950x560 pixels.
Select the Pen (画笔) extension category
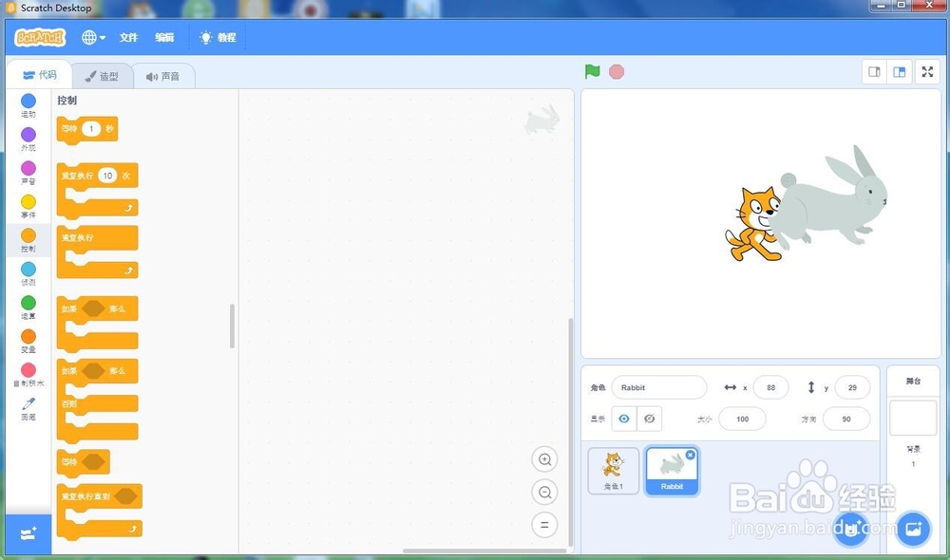coord(28,408)
